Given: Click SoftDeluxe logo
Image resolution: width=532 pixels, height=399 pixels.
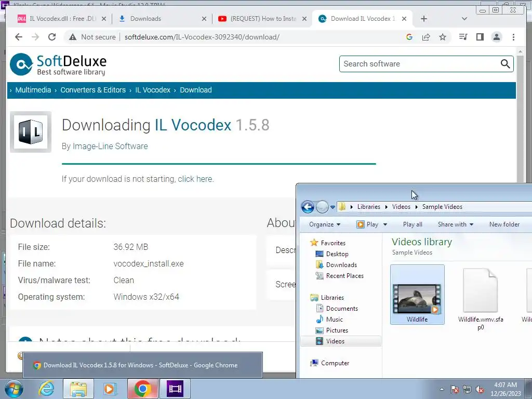Looking at the screenshot, I should click(58, 64).
